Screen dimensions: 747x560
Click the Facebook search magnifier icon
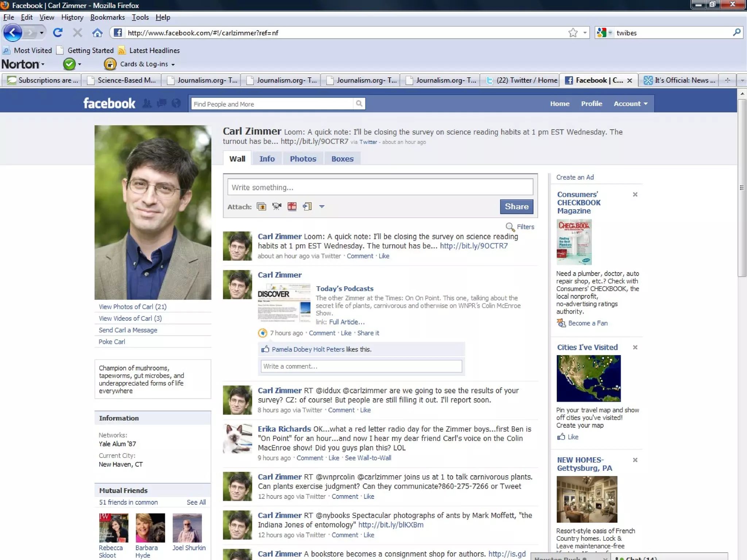[359, 104]
